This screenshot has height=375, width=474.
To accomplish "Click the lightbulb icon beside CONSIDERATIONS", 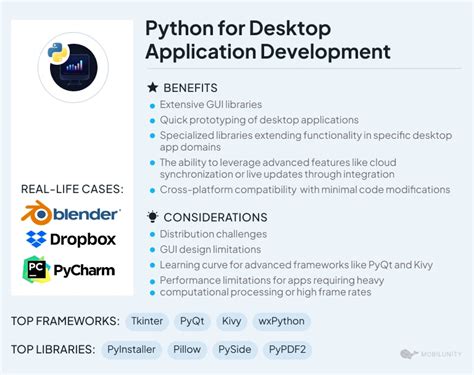I will (x=153, y=217).
